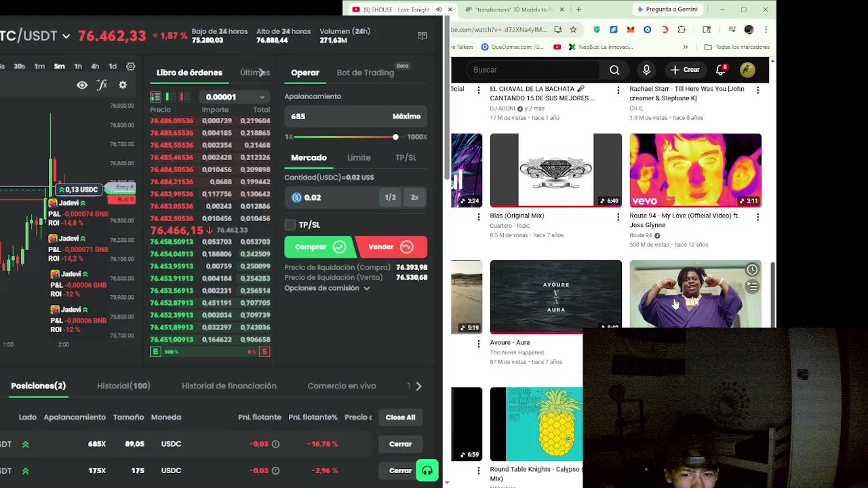Open the Chrome extensions puzzle icon

tap(682, 30)
